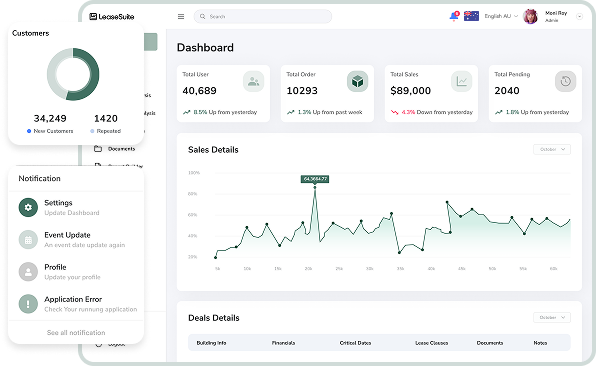
Task: Click the Application Error exclamation icon
Action: pos(28,304)
